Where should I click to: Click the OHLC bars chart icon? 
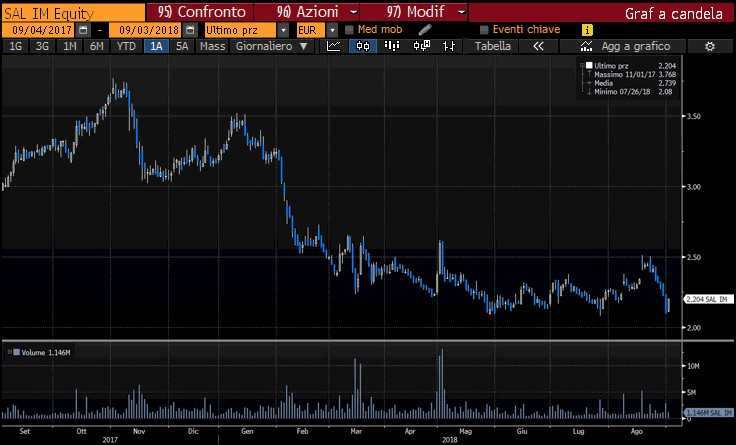pos(449,46)
